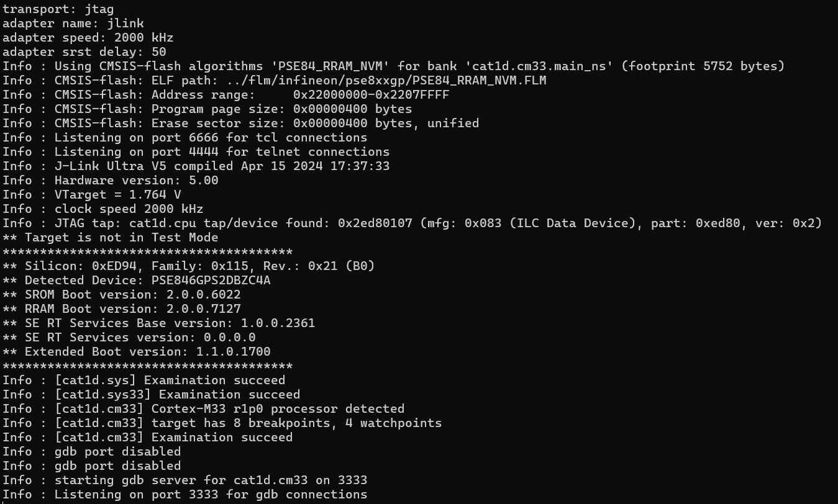
Task: Click the 'adapter srst delay: 50' line
Action: tap(84, 52)
